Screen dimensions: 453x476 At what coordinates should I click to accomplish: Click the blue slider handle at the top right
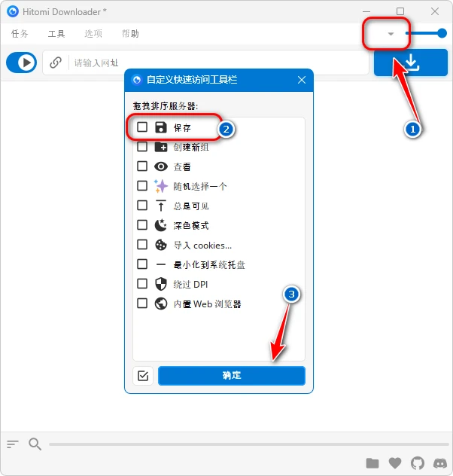click(442, 33)
